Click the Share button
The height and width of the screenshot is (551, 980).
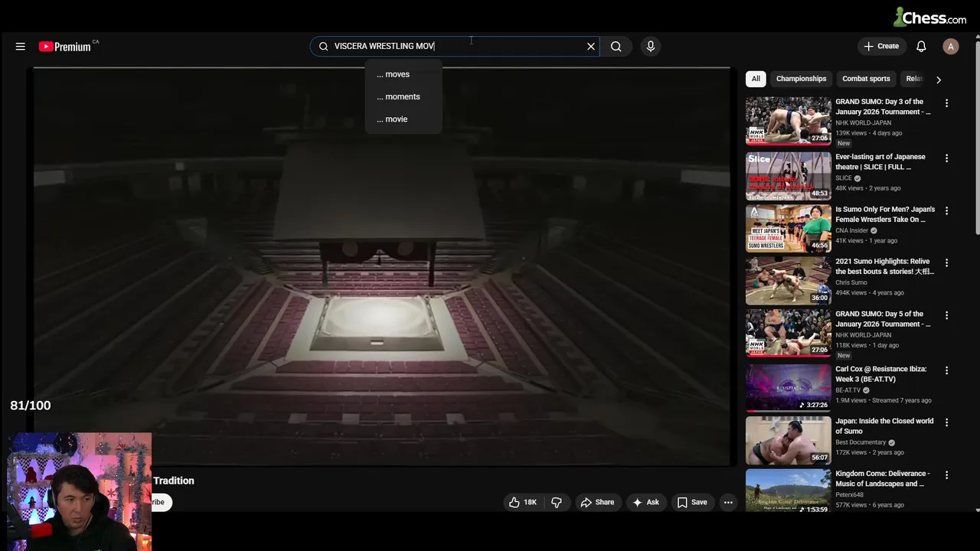tap(597, 503)
